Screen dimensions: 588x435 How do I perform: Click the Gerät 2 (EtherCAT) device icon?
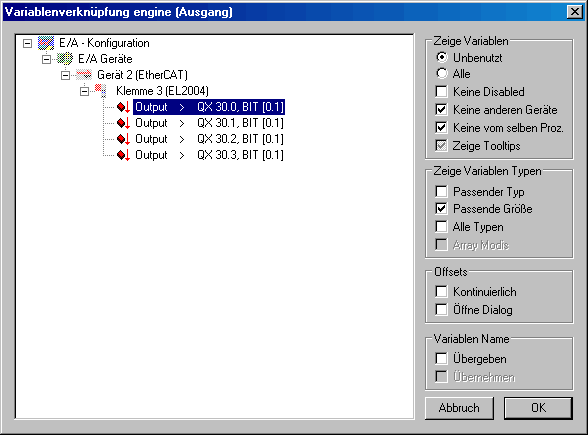coord(84,75)
